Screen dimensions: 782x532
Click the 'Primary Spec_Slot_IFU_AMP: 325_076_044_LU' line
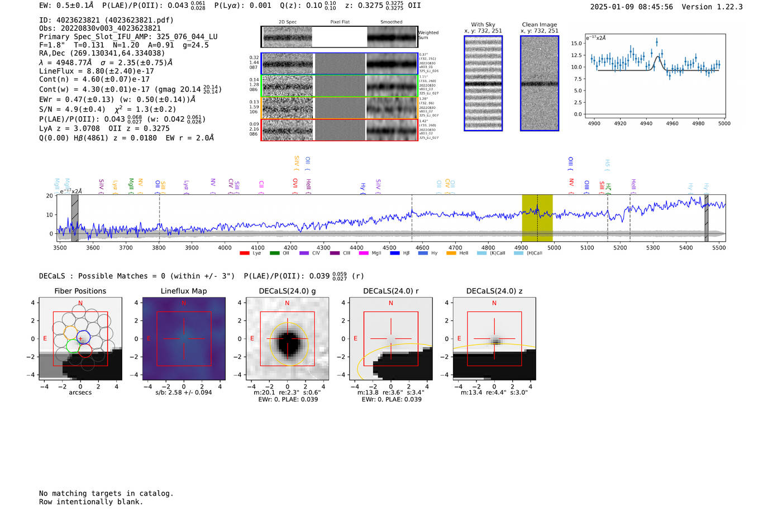click(128, 37)
